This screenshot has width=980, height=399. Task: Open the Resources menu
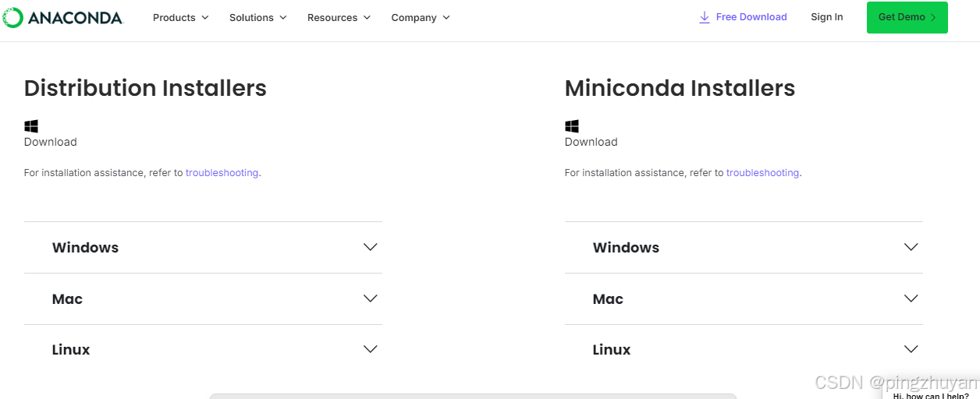(x=339, y=17)
